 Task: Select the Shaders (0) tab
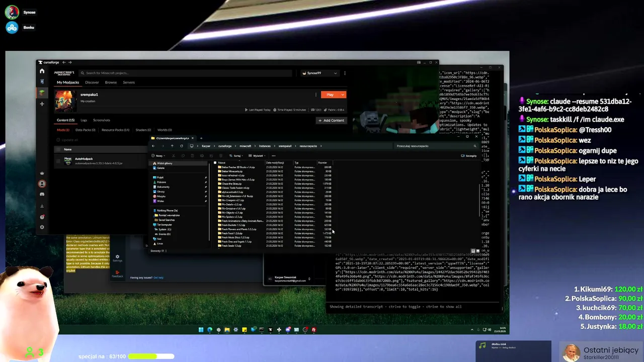143,130
